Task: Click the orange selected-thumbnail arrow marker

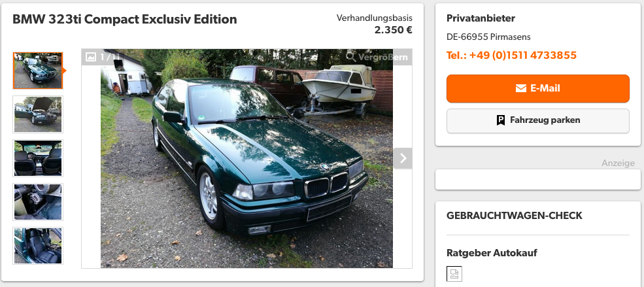Action: [65, 71]
